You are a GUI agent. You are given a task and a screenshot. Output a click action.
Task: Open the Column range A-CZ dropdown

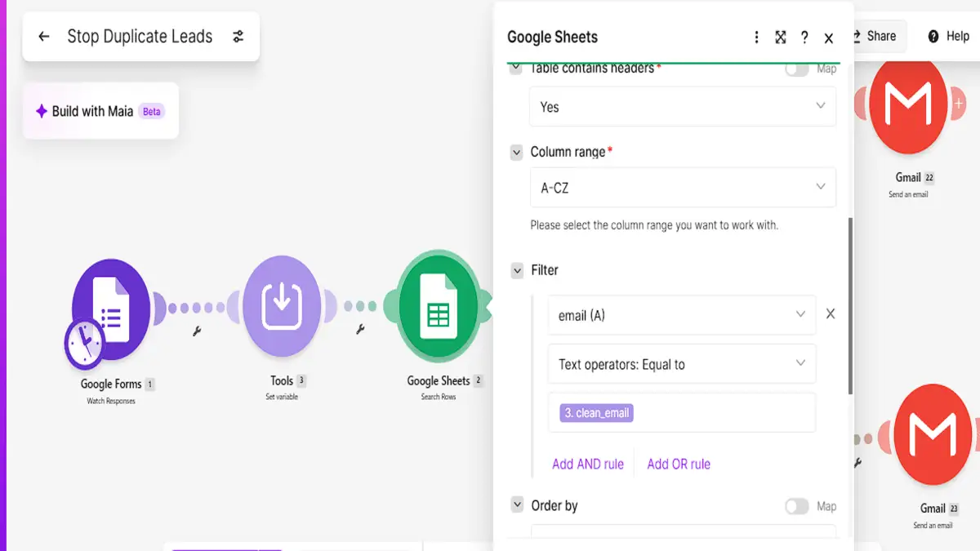683,188
